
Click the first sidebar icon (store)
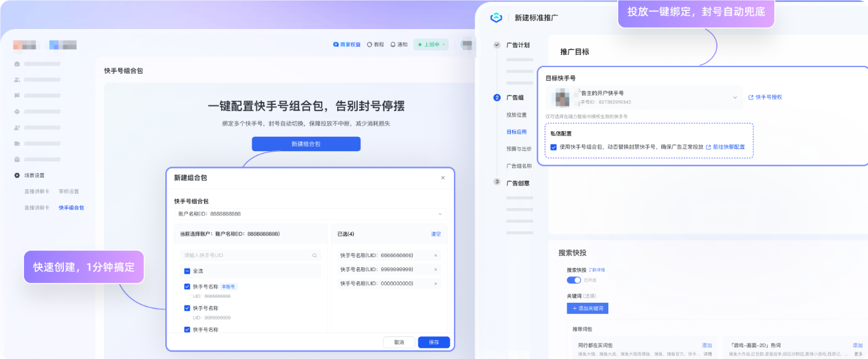pos(17,64)
